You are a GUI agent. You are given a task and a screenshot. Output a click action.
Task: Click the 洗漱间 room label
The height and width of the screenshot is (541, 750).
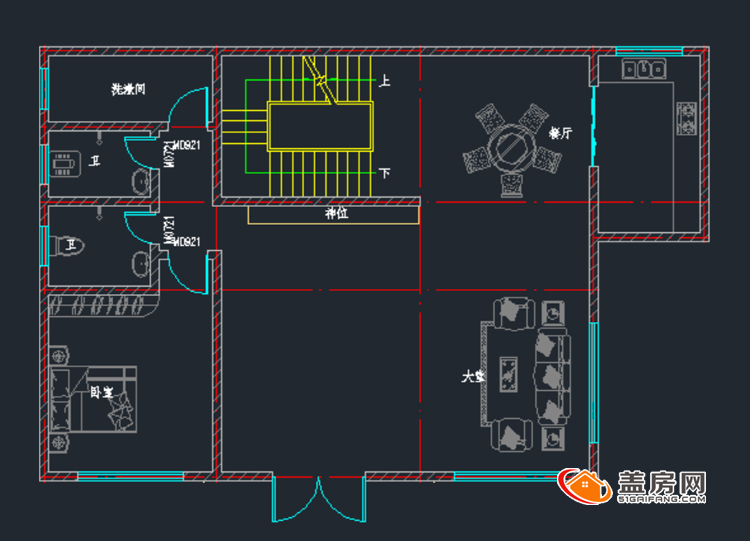coord(128,89)
